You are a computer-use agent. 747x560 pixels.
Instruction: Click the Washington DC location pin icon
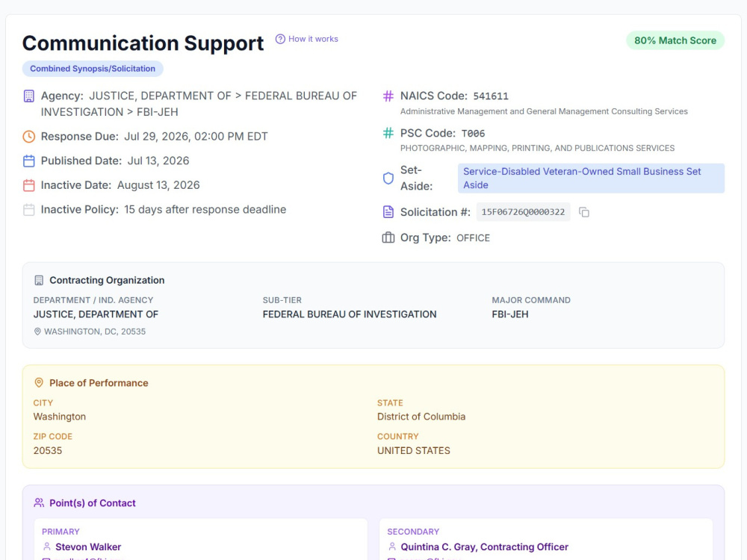[x=37, y=332]
